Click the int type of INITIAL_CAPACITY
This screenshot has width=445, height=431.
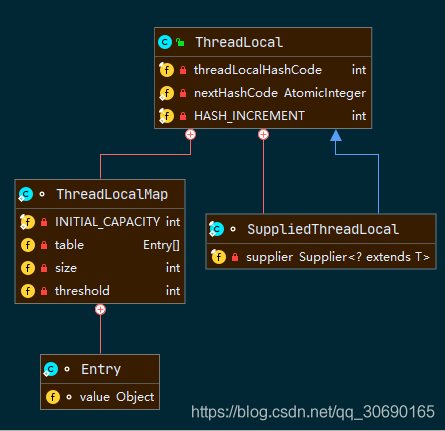[x=173, y=222]
